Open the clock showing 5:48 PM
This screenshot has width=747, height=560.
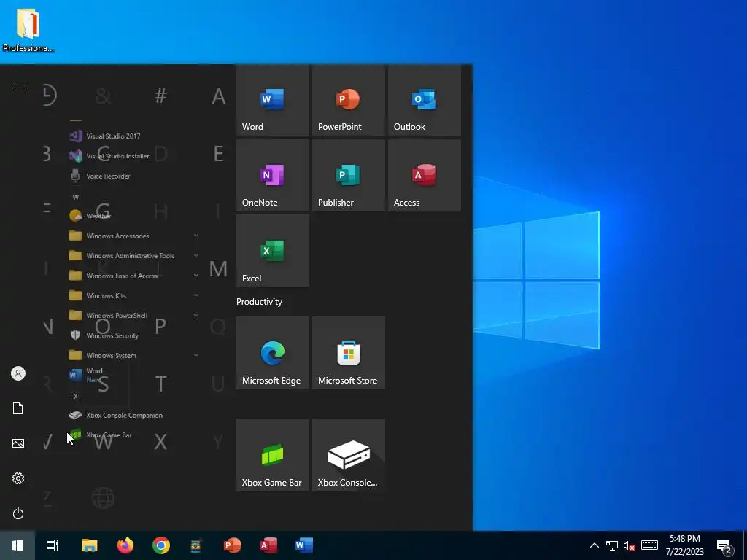[684, 545]
